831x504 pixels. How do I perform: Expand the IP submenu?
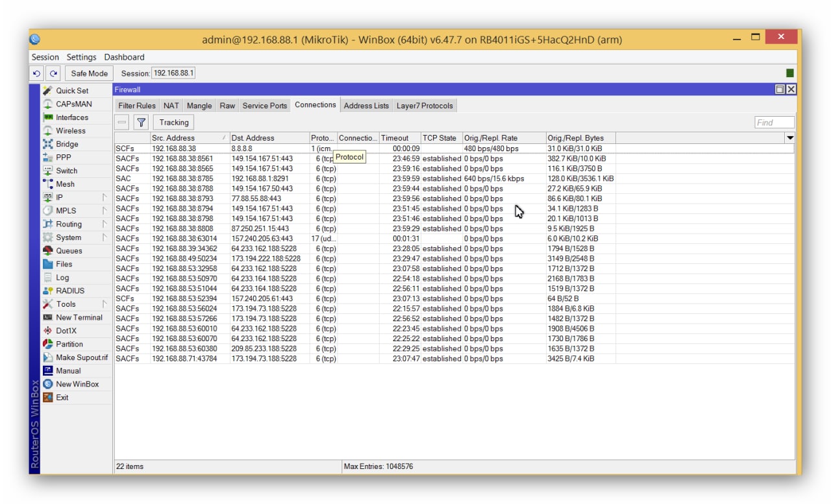[x=104, y=197]
